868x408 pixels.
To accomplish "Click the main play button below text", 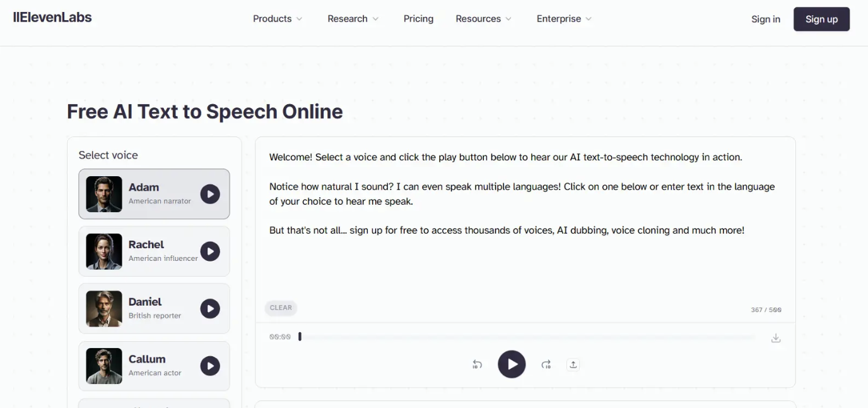I will point(512,364).
